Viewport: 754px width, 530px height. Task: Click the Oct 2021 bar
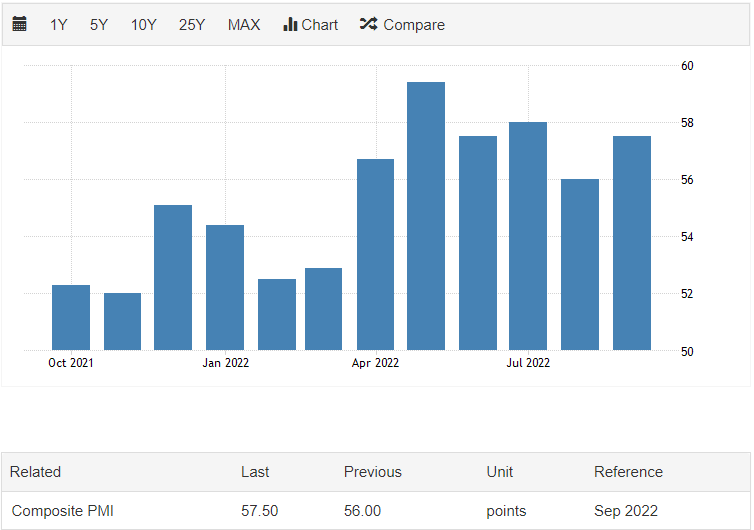coord(71,318)
